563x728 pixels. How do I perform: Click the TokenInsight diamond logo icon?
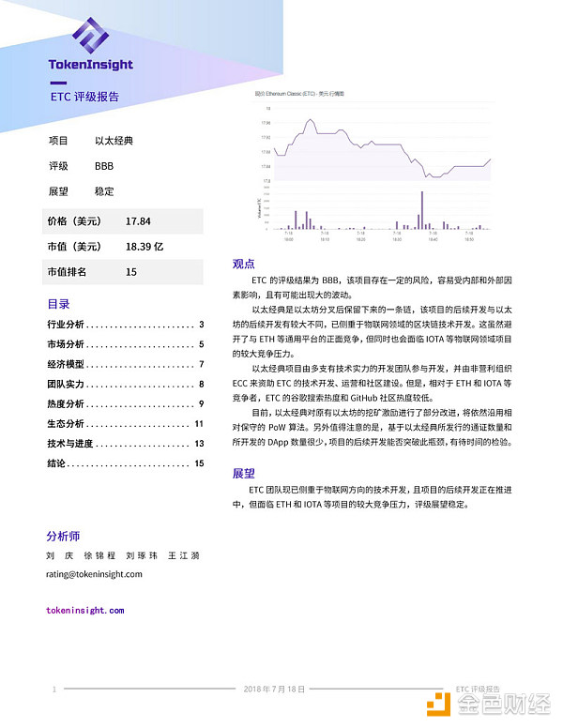(x=91, y=36)
